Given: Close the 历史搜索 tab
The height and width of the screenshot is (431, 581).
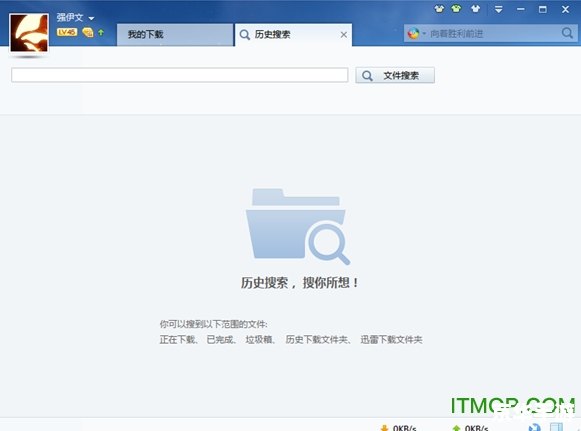Looking at the screenshot, I should pyautogui.click(x=344, y=35).
